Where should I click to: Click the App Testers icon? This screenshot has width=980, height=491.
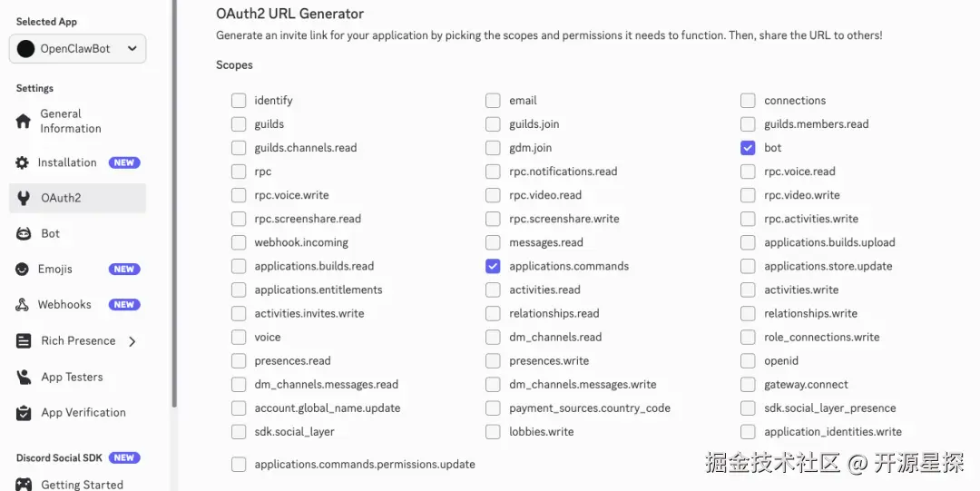click(x=24, y=377)
